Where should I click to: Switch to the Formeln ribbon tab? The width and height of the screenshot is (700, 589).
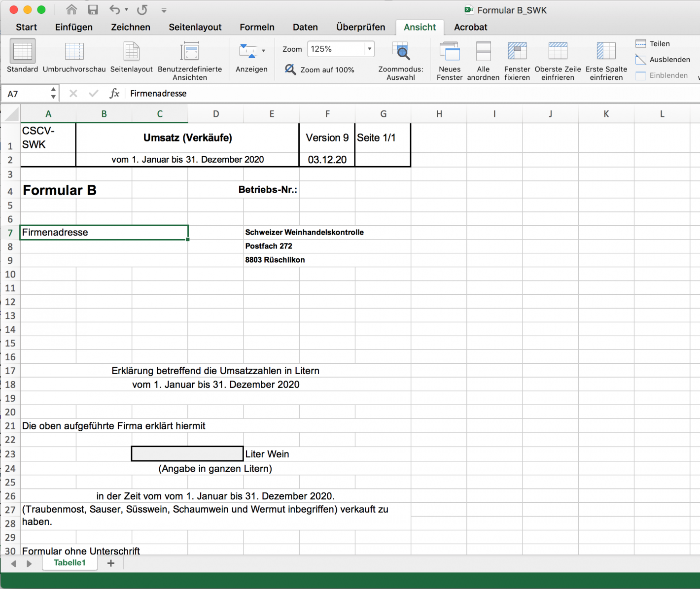pos(257,27)
